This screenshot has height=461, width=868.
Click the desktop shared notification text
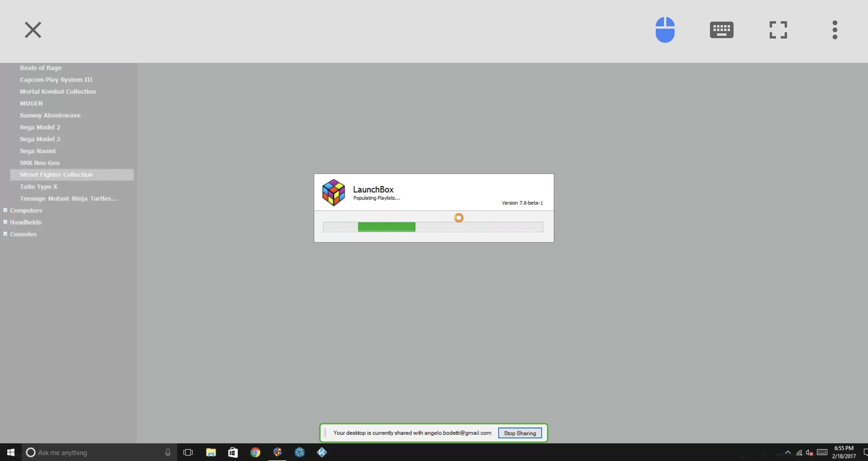pyautogui.click(x=412, y=433)
